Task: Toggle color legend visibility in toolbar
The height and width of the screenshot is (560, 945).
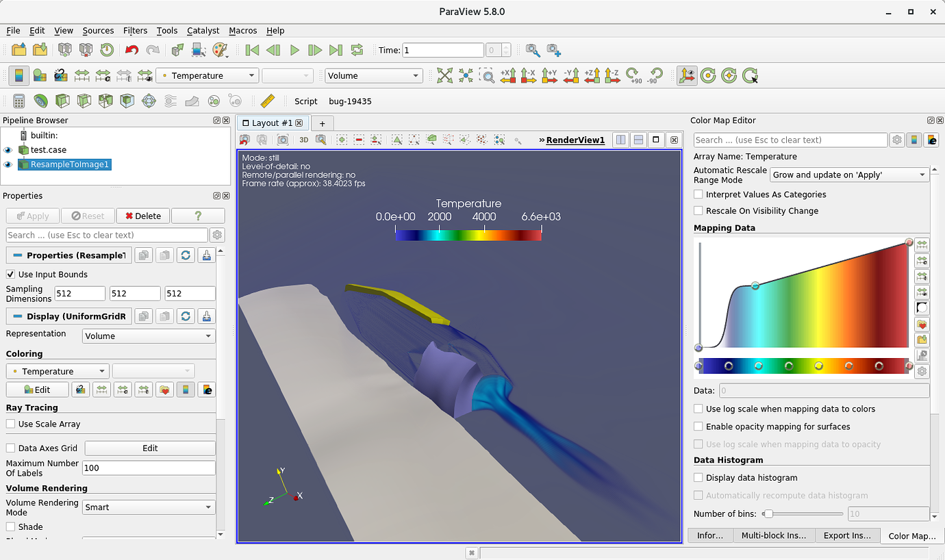Action: pyautogui.click(x=19, y=75)
